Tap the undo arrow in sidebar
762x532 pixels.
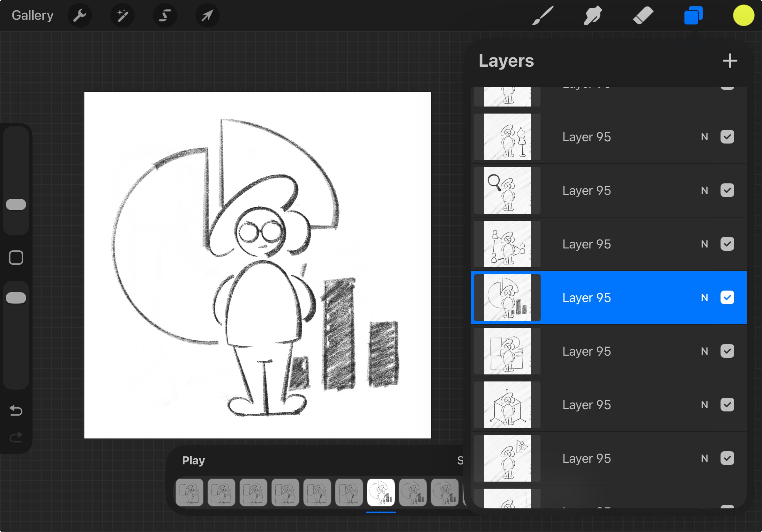click(16, 410)
